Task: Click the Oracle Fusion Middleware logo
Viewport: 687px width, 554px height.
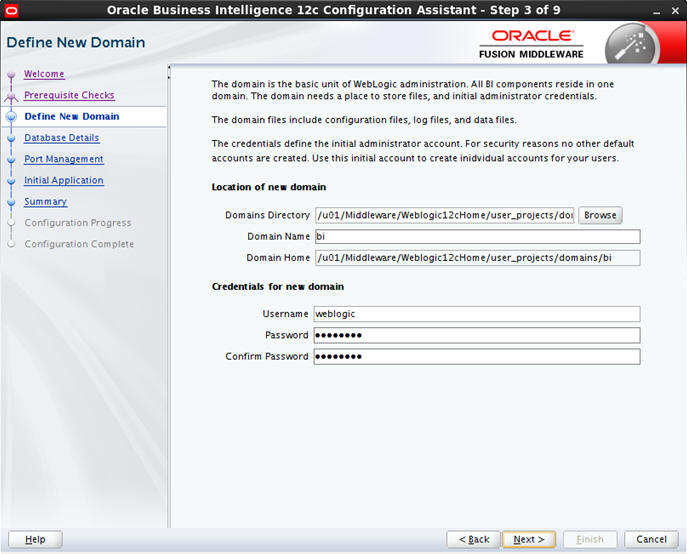Action: pos(531,44)
